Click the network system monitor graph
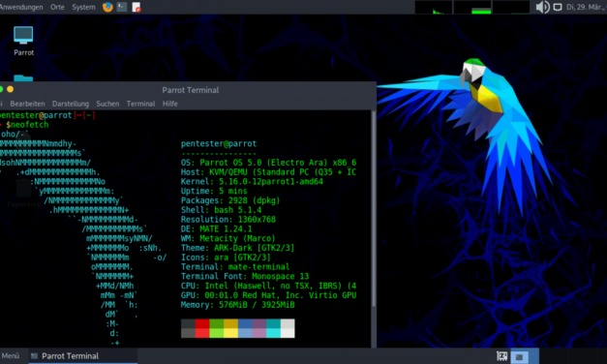607x364 pixels. tap(511, 7)
